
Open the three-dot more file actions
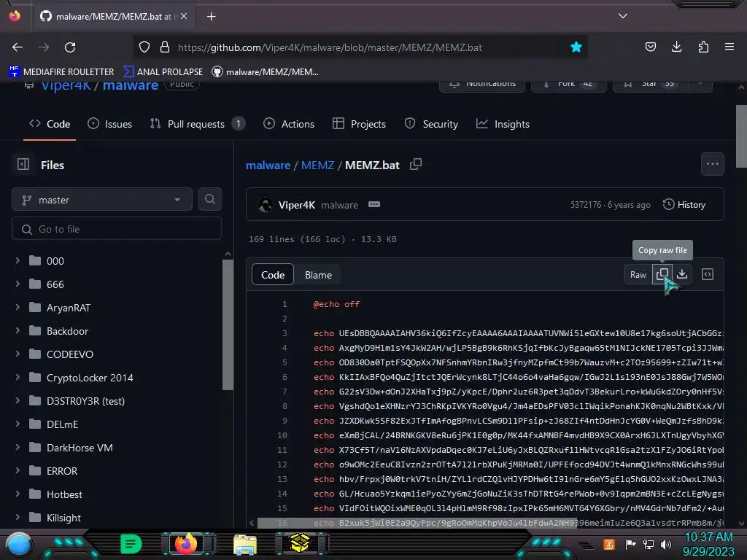(x=713, y=164)
